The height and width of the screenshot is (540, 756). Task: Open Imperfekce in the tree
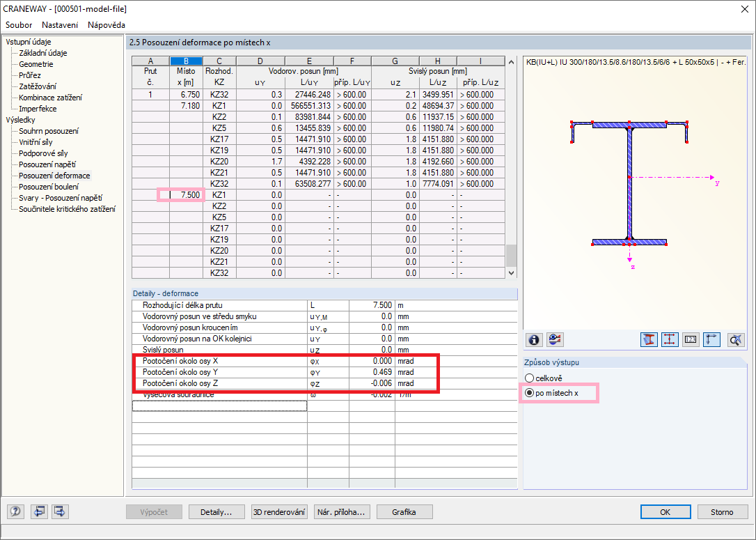(38, 109)
